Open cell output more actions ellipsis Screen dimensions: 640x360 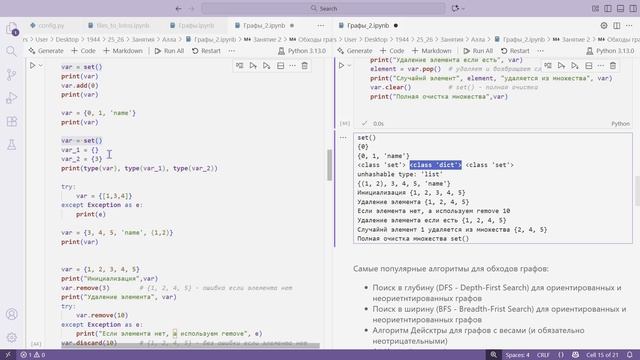(343, 138)
